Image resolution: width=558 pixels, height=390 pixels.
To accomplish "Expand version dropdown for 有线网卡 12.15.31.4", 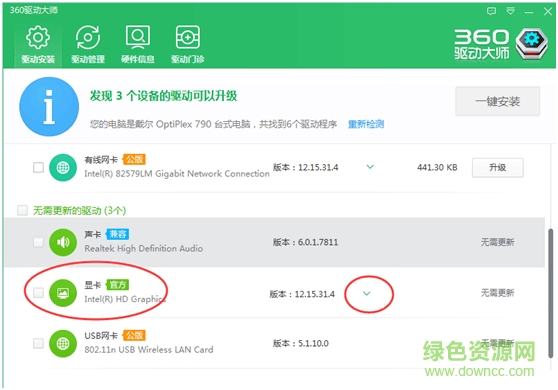I will 370,167.
